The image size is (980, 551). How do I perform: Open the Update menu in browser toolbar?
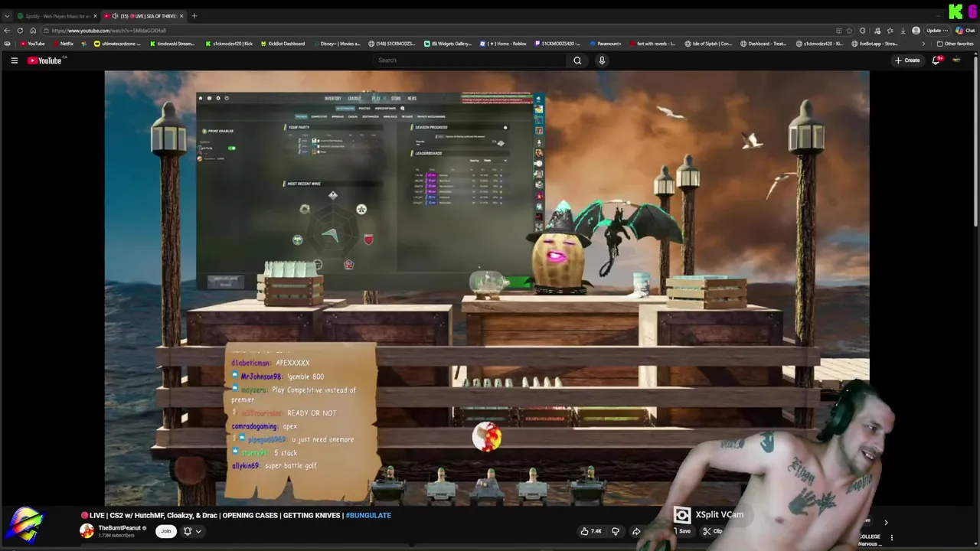[938, 31]
